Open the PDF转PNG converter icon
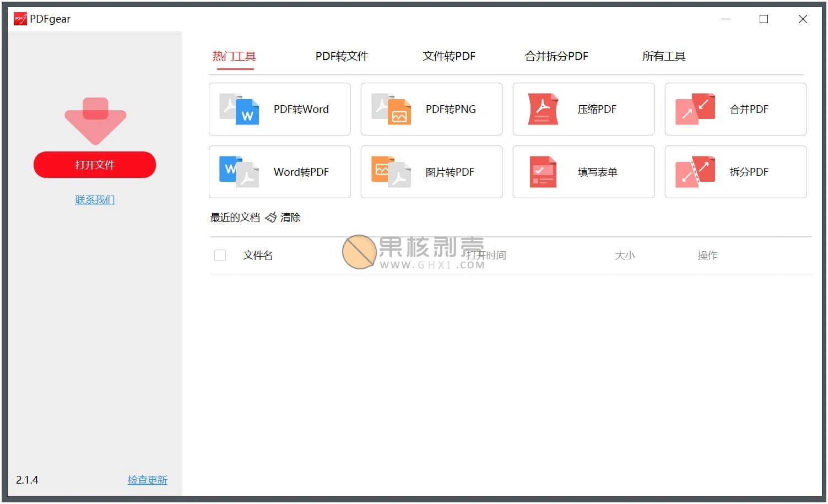Image resolution: width=828 pixels, height=504 pixels. tap(391, 109)
